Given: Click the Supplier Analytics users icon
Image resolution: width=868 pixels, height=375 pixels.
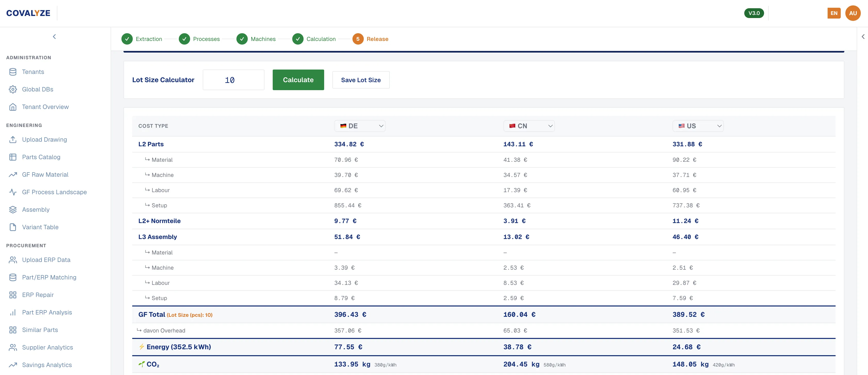Looking at the screenshot, I should click(x=13, y=348).
